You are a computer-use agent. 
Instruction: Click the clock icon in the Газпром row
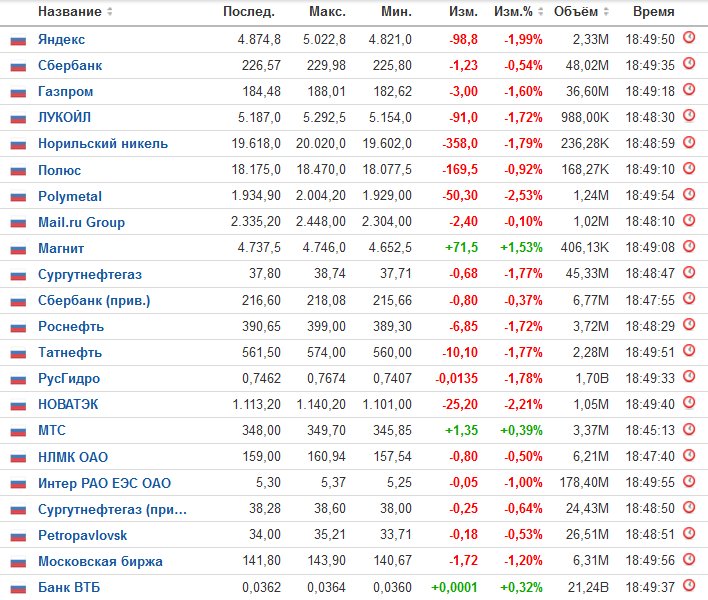[689, 89]
